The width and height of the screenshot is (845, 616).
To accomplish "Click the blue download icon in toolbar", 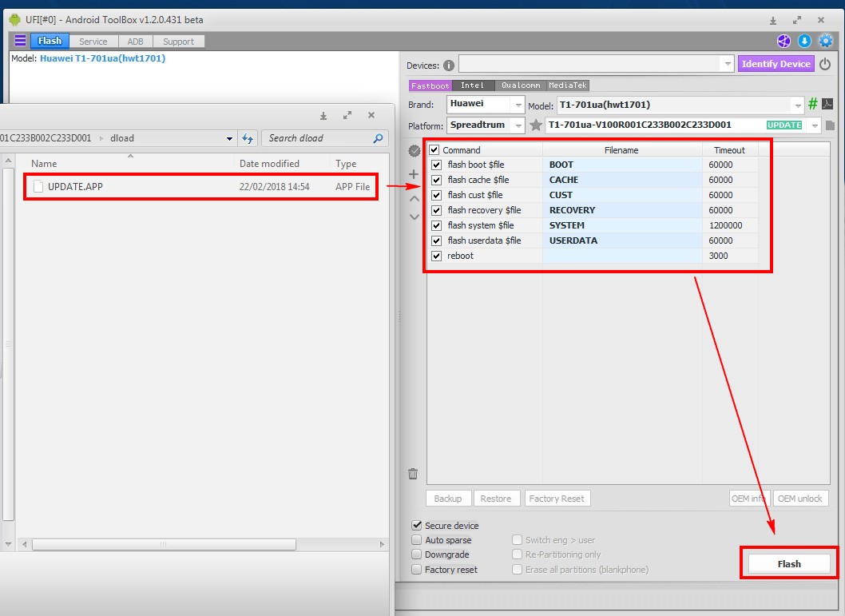I will 804,41.
